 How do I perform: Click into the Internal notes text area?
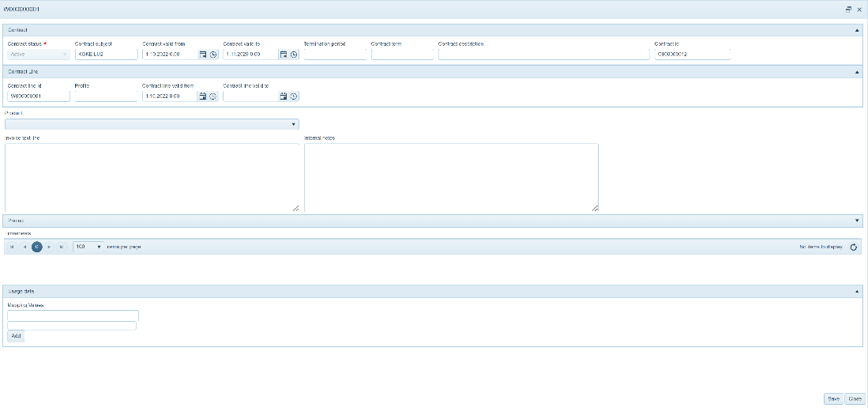pos(450,178)
